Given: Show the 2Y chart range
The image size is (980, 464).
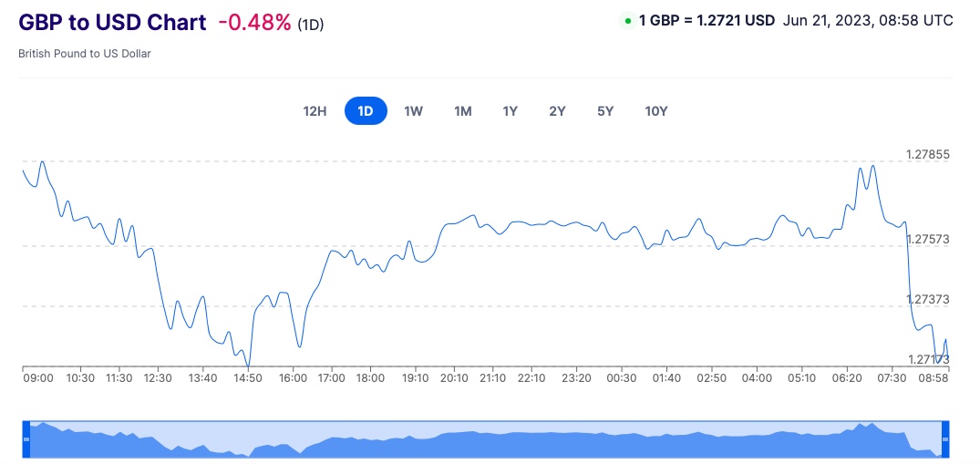Looking at the screenshot, I should point(558,111).
